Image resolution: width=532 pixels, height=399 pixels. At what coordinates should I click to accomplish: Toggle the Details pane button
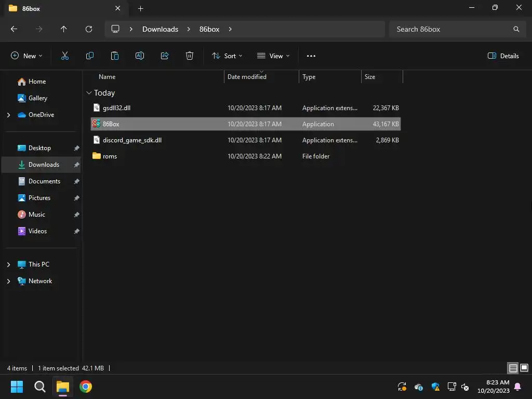click(x=503, y=56)
